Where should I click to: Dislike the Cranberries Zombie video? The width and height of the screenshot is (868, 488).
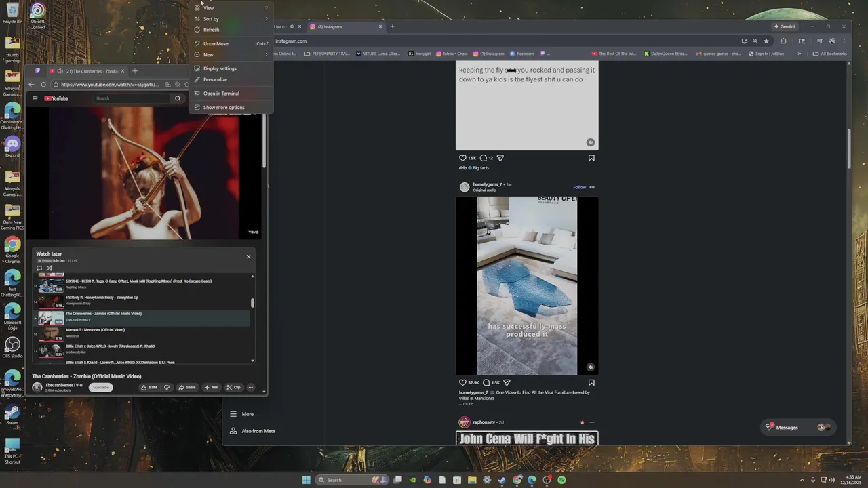[167, 387]
